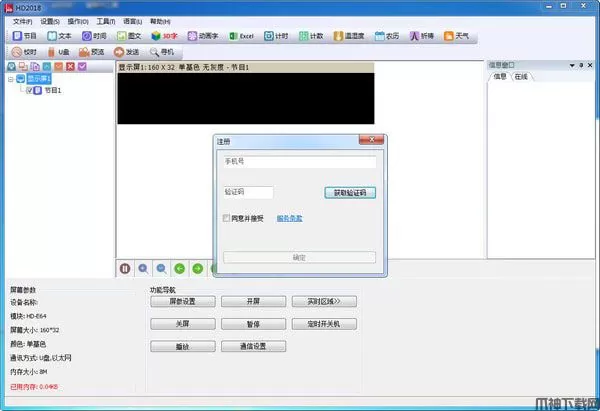Open the 文件(F) menu
Viewport: 600px width, 411px height.
(23, 21)
